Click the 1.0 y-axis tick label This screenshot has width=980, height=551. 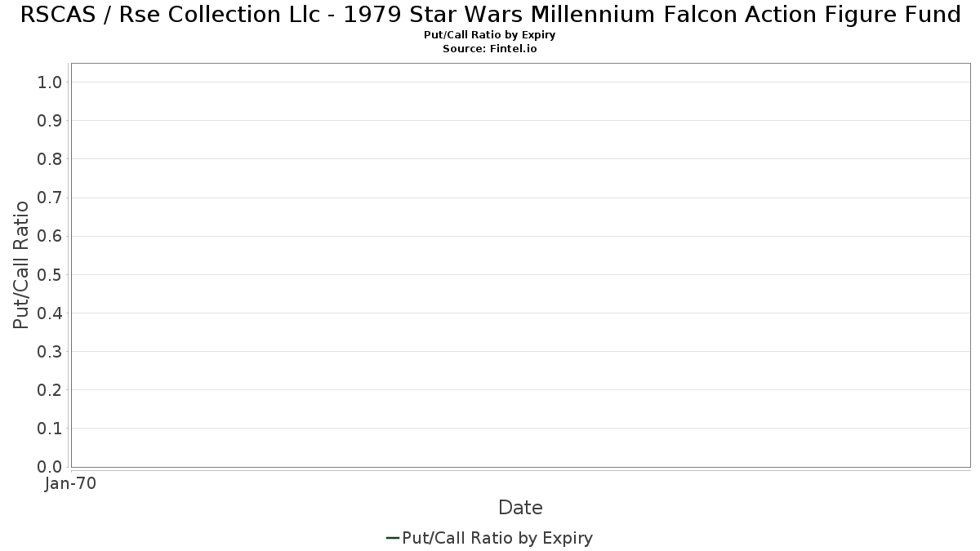50,82
